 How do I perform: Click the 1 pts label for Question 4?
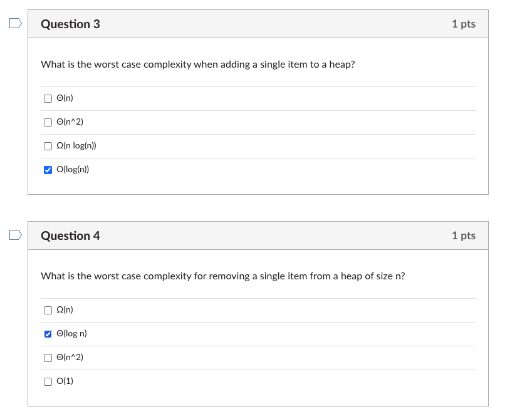(464, 235)
